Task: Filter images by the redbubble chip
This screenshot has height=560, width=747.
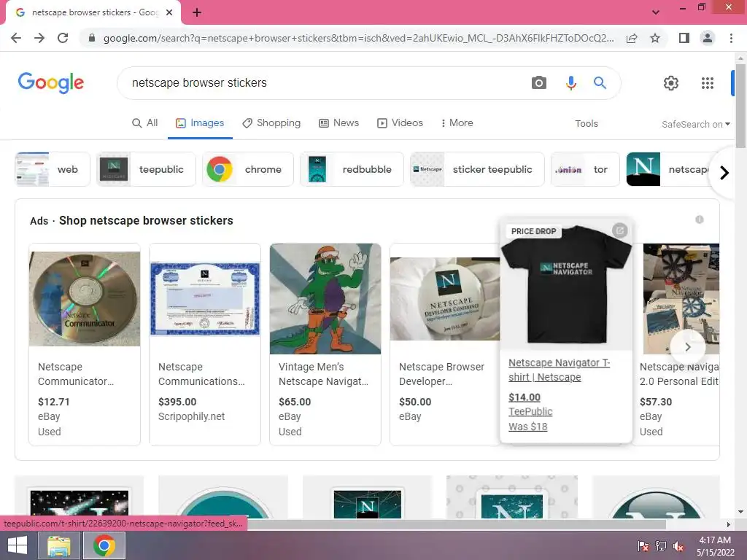Action: point(352,169)
